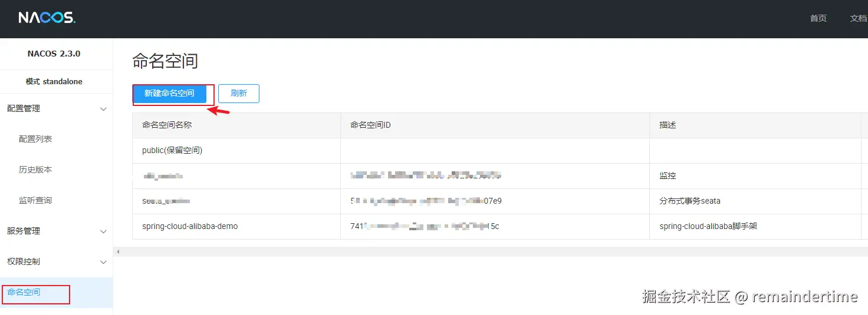Open 配置列表 in sidebar

click(x=35, y=139)
